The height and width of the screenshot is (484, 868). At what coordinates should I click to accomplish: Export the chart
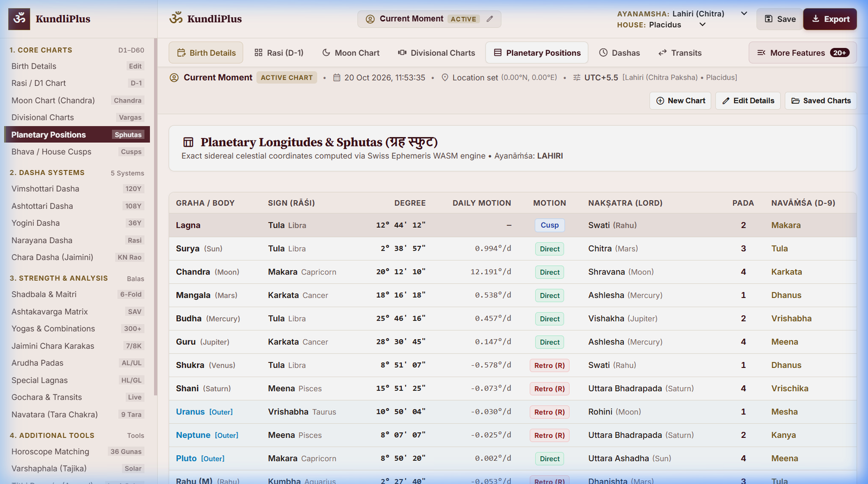pyautogui.click(x=830, y=19)
